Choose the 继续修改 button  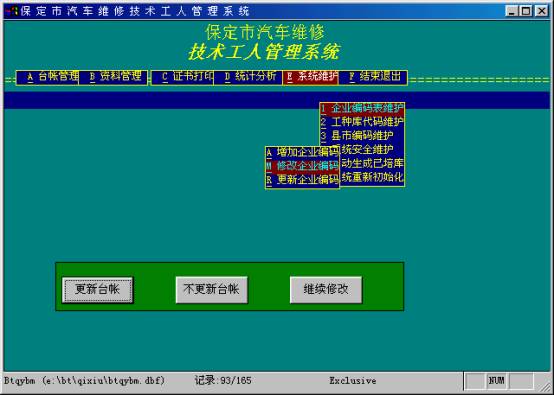coord(326,290)
